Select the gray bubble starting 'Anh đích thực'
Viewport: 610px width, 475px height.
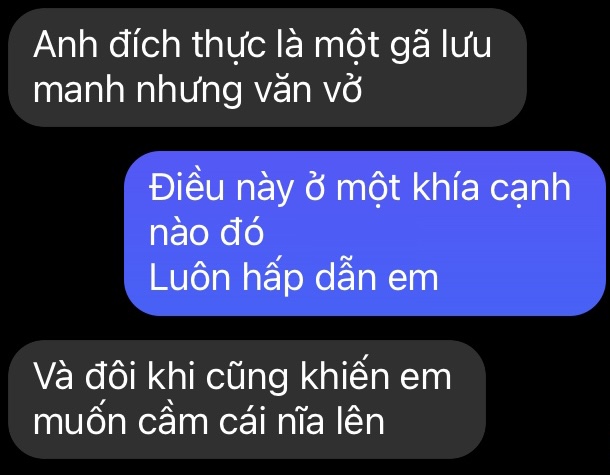267,68
